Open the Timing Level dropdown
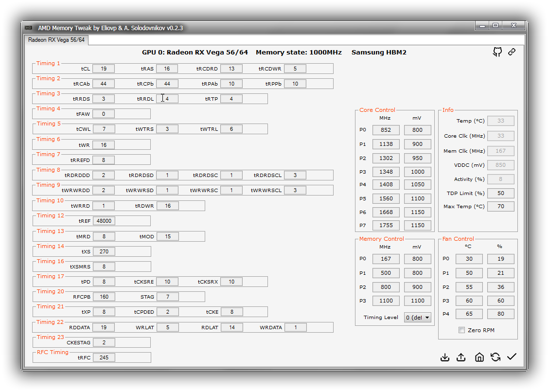 [417, 318]
